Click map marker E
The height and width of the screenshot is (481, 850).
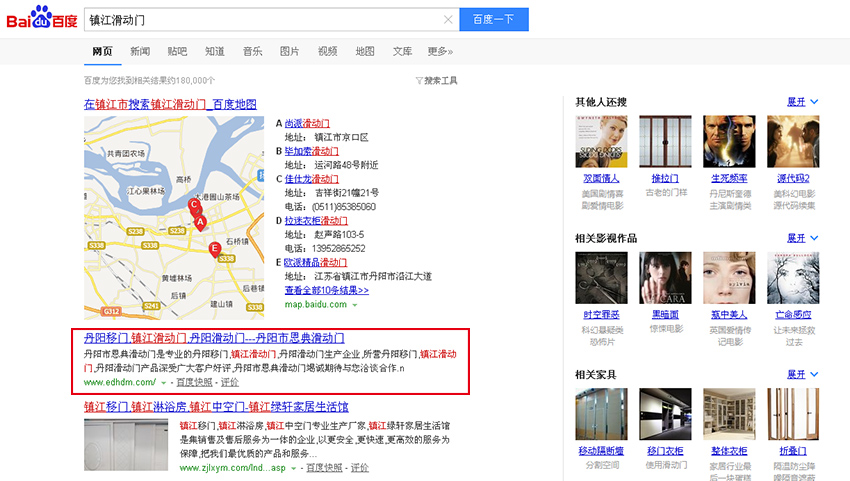[x=215, y=249]
